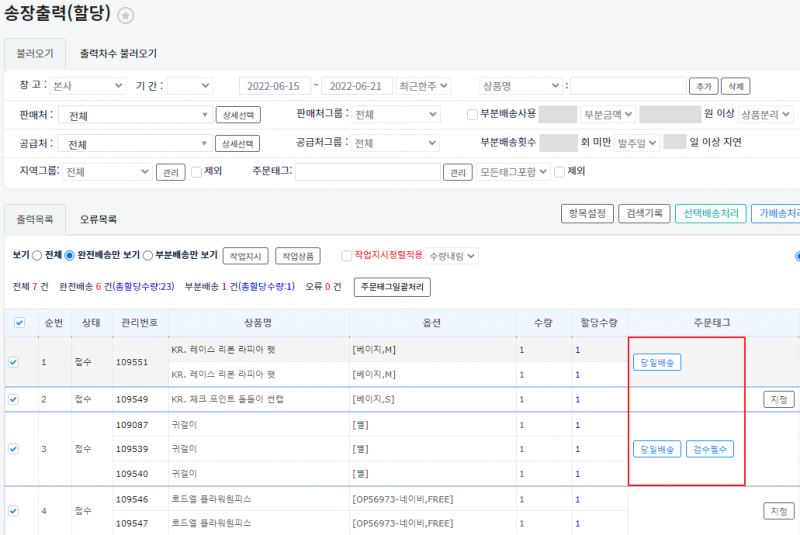Click the 당일배송 tag in row 3
The image size is (800, 535).
657,449
